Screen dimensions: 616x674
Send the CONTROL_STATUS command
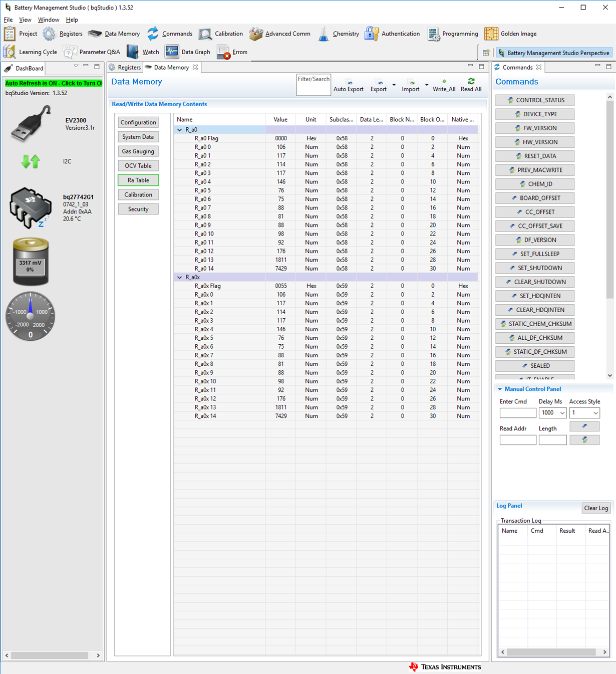point(535,100)
